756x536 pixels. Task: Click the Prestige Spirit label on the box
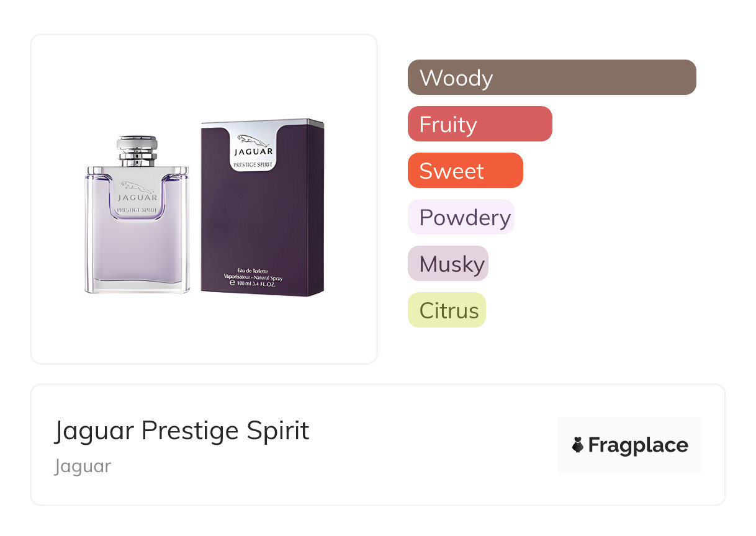tap(253, 164)
